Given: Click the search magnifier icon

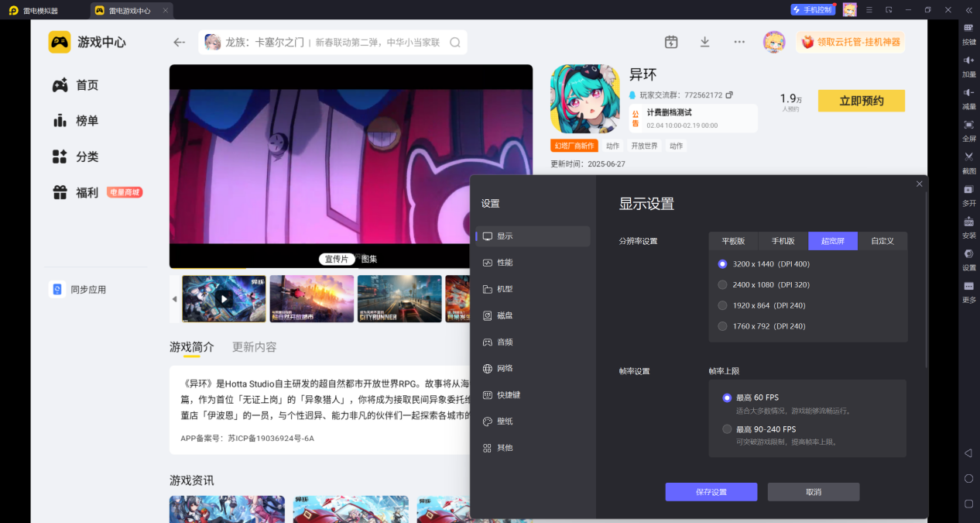Looking at the screenshot, I should (x=455, y=43).
